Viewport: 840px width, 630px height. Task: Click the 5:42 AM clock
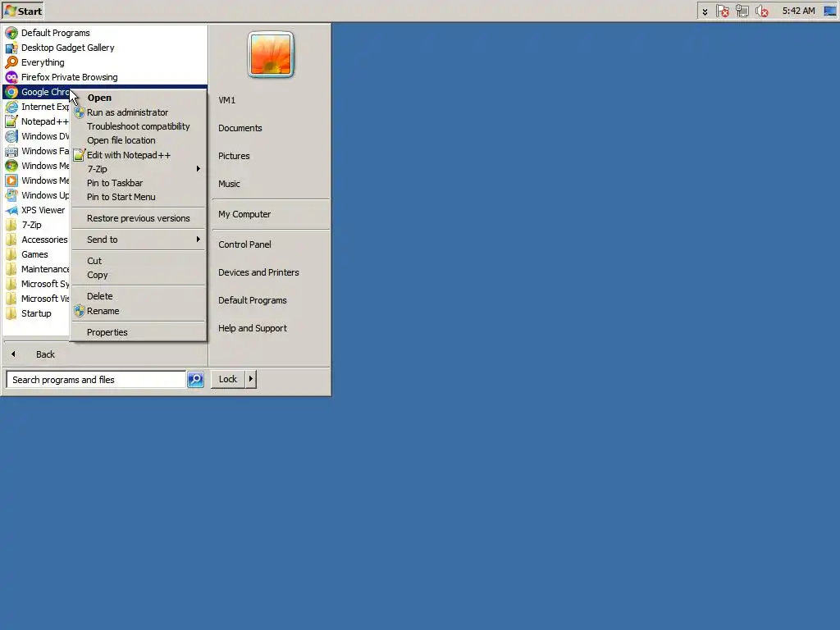pyautogui.click(x=798, y=11)
